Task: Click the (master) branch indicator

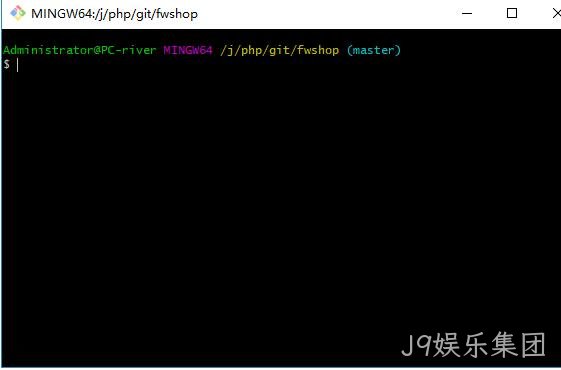Action: click(374, 50)
